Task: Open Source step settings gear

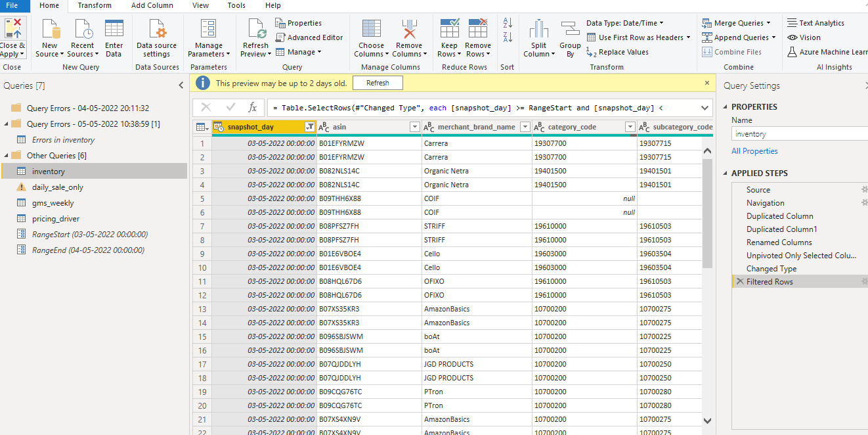Action: tap(865, 190)
